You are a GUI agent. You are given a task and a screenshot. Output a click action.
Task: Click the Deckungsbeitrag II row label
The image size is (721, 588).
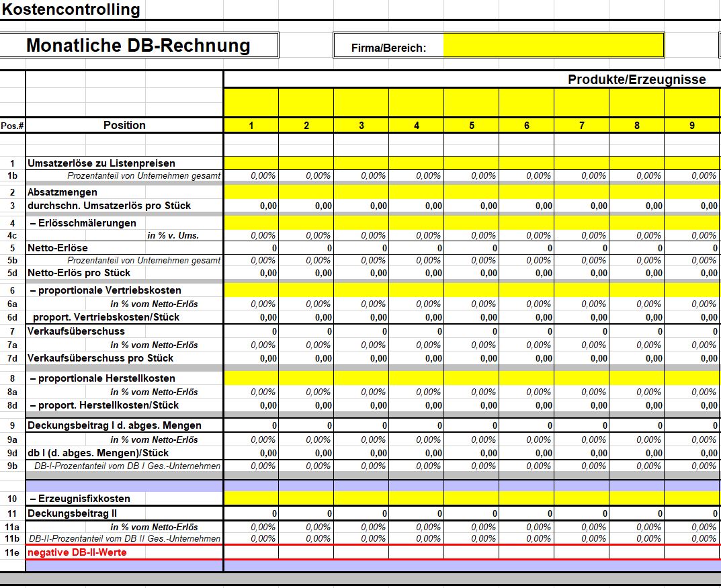65,513
